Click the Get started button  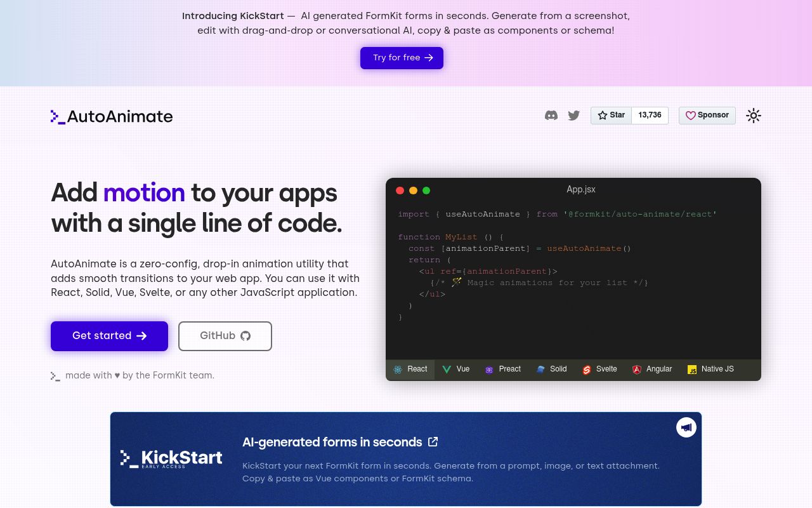pyautogui.click(x=109, y=336)
